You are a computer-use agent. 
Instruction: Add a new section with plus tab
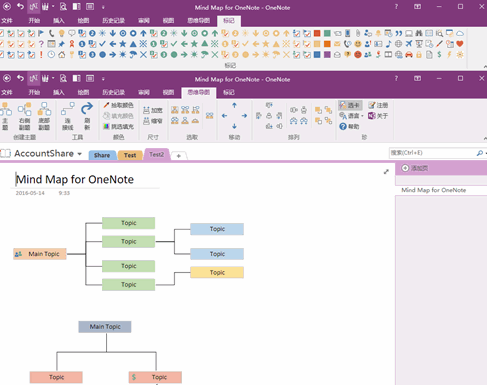pos(179,156)
